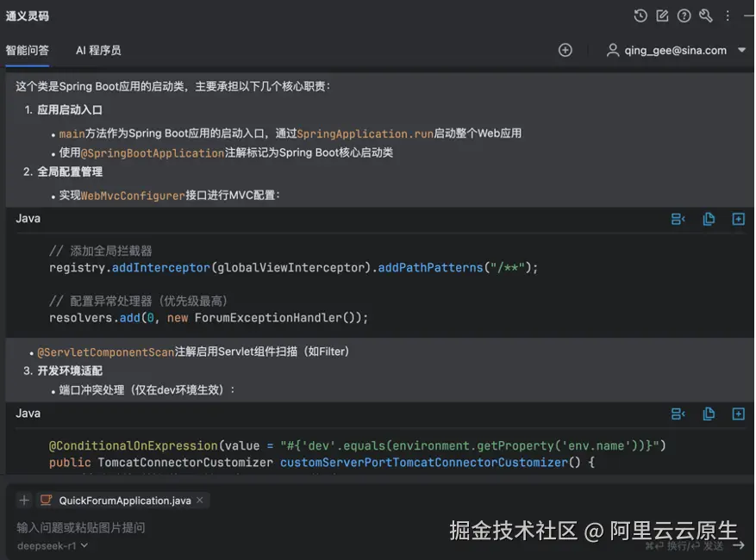Select the QuickForumApplication.java context chip
This screenshot has width=756, height=560.
tap(125, 501)
